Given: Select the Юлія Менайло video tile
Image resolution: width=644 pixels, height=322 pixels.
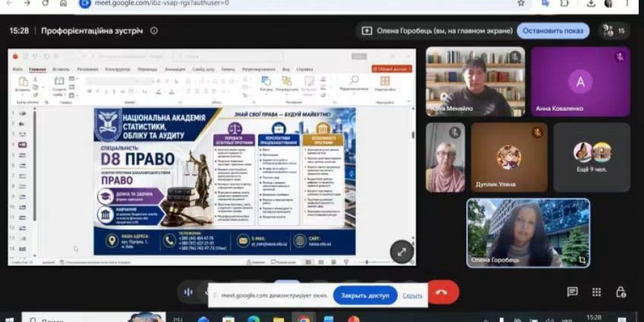Looking at the screenshot, I should (475, 81).
